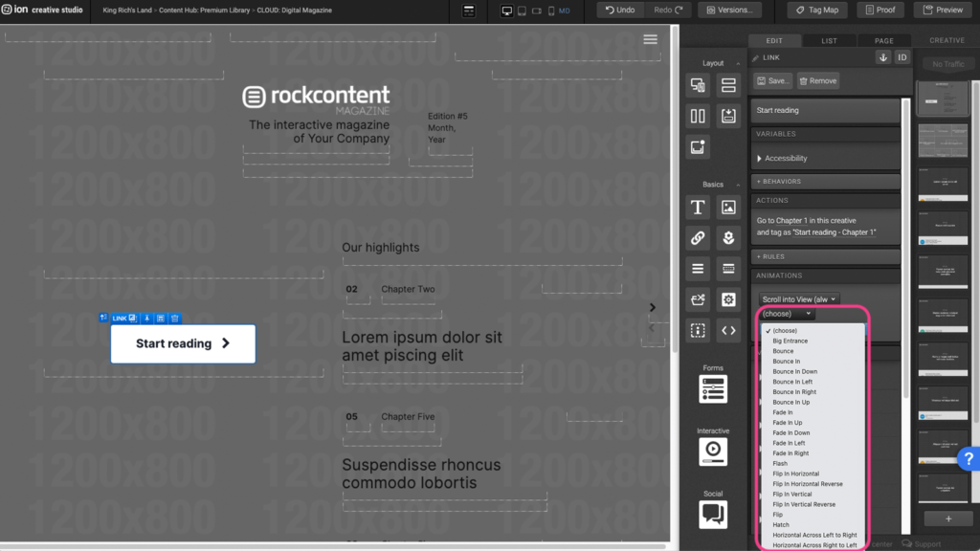Open the Versions dialog

tap(729, 10)
